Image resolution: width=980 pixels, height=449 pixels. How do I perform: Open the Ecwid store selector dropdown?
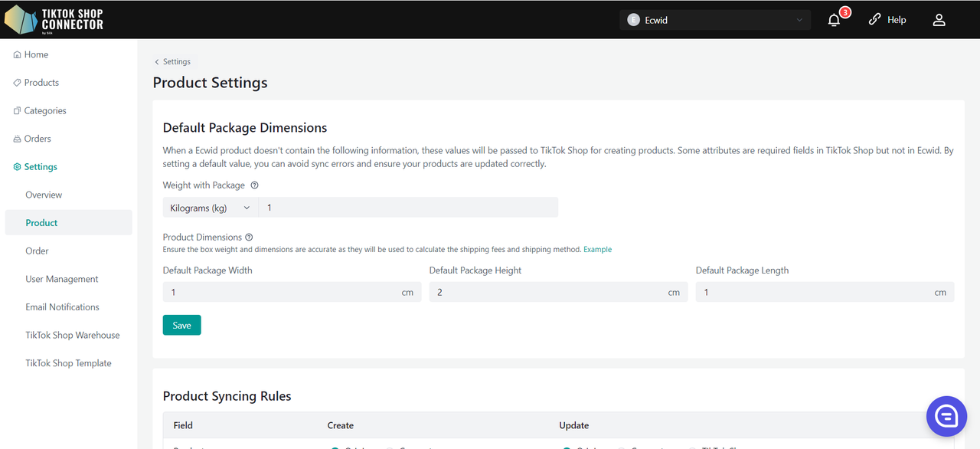click(x=715, y=20)
